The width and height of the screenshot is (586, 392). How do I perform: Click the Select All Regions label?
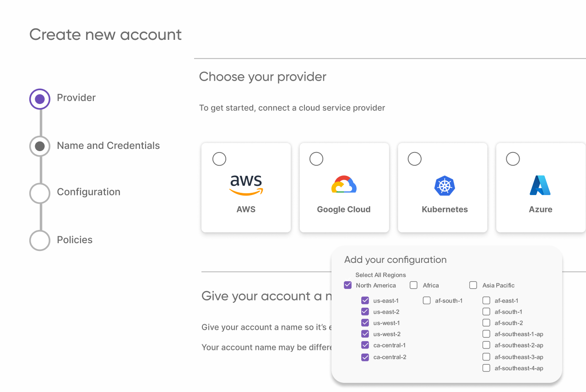pos(380,275)
